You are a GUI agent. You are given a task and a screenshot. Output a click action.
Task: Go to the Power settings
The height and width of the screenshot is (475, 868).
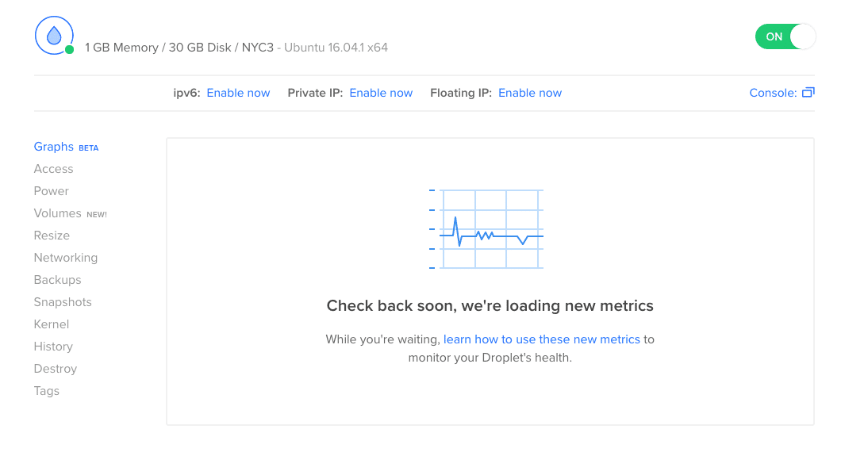51,190
